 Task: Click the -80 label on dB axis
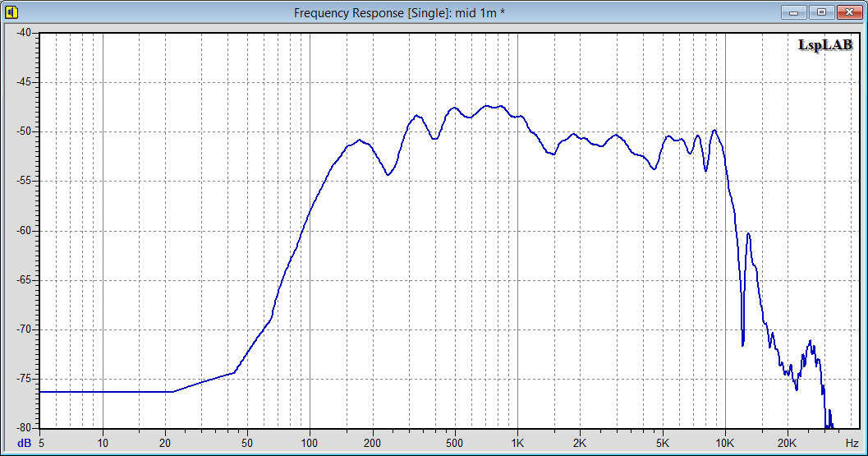point(24,428)
